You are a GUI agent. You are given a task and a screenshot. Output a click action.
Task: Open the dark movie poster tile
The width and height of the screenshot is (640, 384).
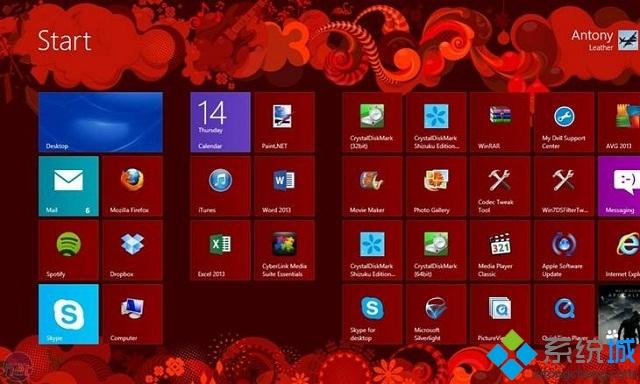(x=619, y=314)
